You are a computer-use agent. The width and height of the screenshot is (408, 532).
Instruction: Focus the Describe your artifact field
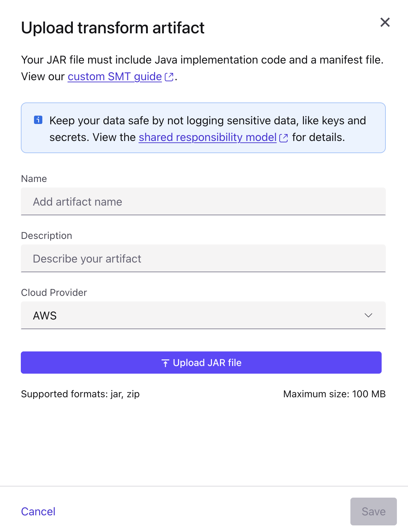(203, 258)
